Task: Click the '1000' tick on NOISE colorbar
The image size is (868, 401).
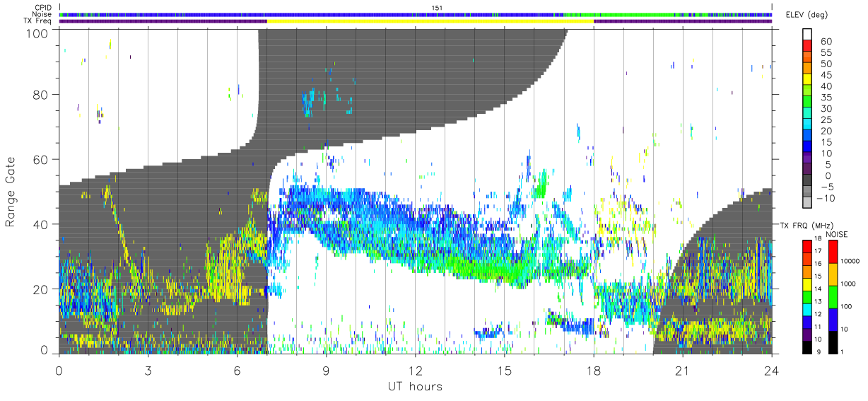Action: point(849,284)
